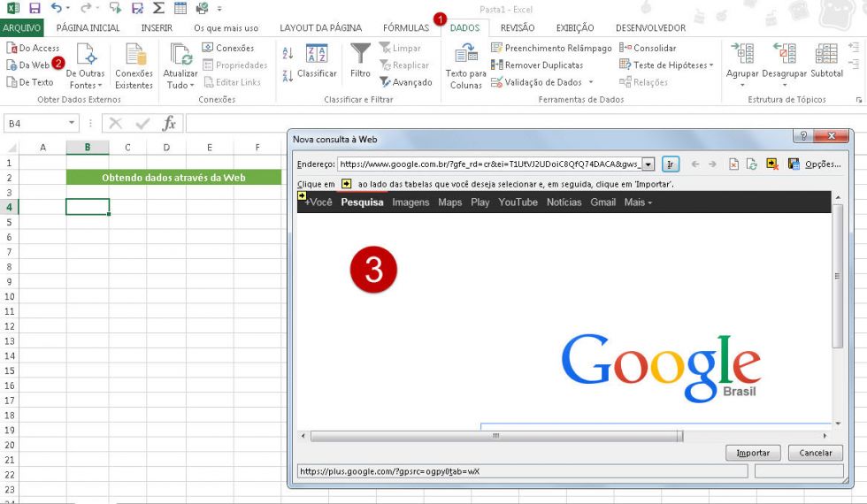
Task: Click Texto para Colunas icon
Action: coord(466,55)
